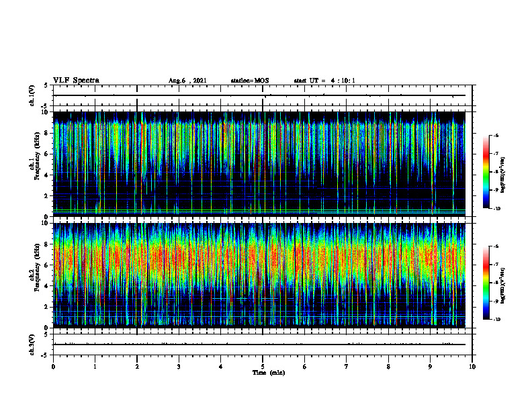Click the "-10" tick on ch.1 colorbar
The image size is (532, 411).
tap(496, 209)
